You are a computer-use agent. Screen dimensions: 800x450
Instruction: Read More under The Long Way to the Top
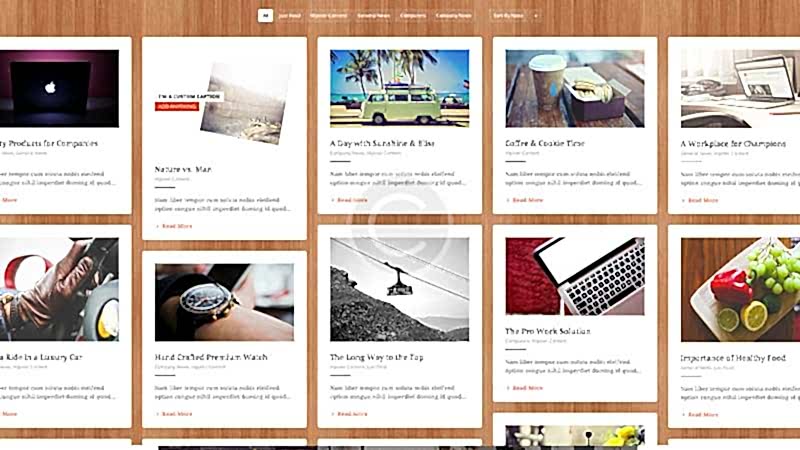(349, 414)
